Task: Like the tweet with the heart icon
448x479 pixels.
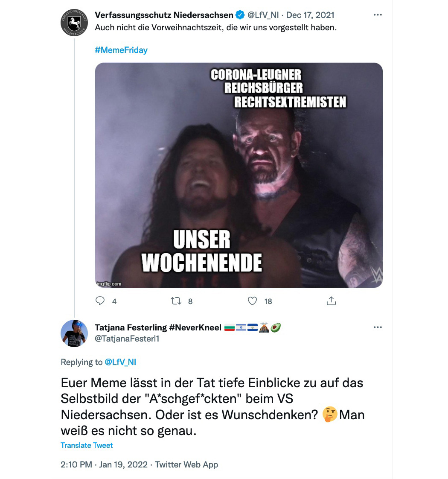Action: coord(252,301)
